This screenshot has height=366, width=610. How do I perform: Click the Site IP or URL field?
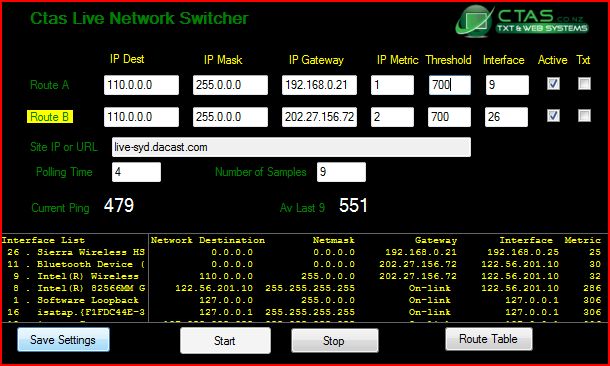(x=291, y=147)
